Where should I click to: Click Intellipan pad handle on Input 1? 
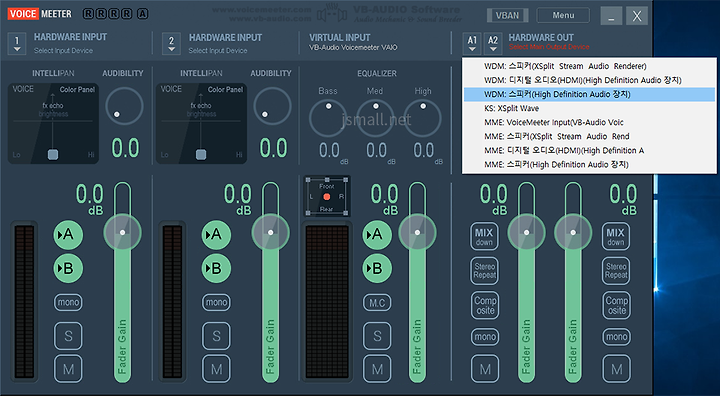click(53, 154)
